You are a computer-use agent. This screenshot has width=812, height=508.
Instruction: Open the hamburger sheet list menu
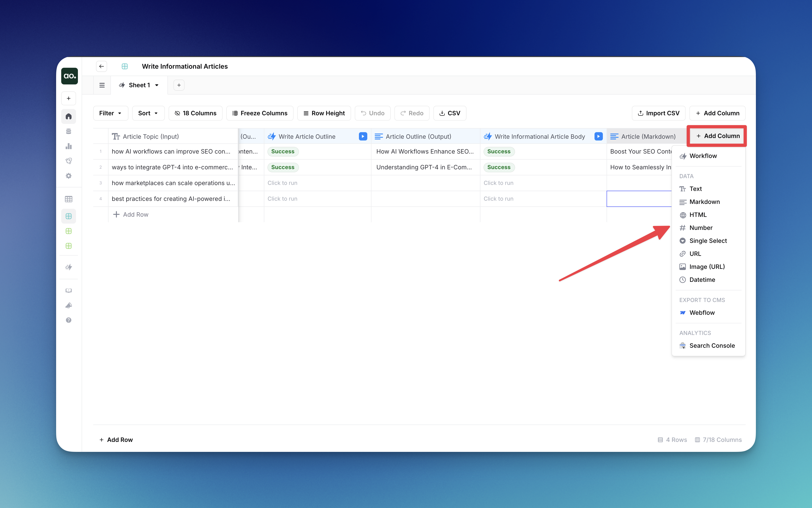(102, 85)
